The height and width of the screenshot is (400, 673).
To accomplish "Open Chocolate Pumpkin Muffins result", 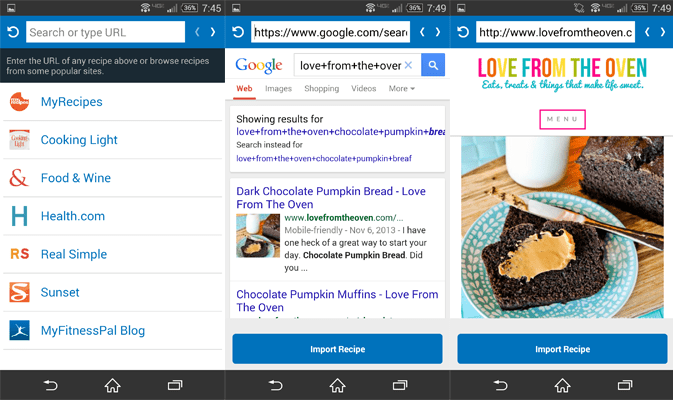I will click(337, 301).
